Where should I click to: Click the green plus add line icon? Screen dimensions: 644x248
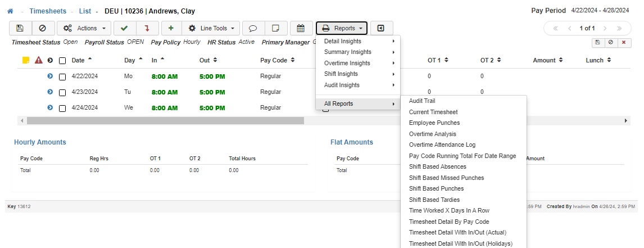171,28
